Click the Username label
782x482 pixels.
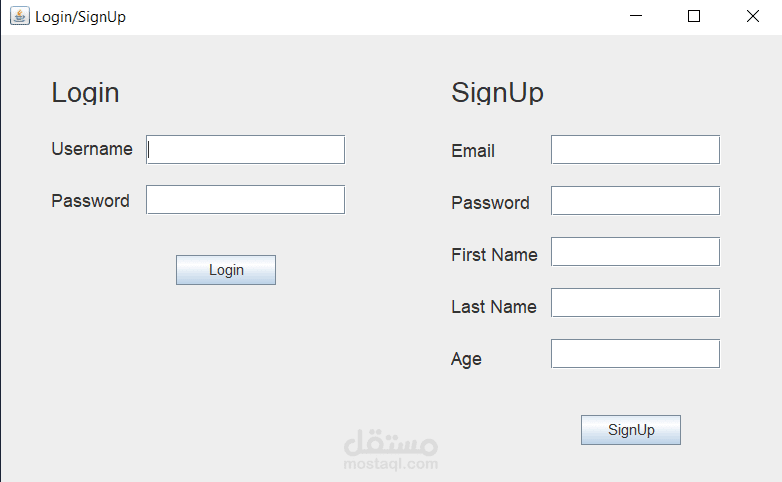tap(91, 149)
